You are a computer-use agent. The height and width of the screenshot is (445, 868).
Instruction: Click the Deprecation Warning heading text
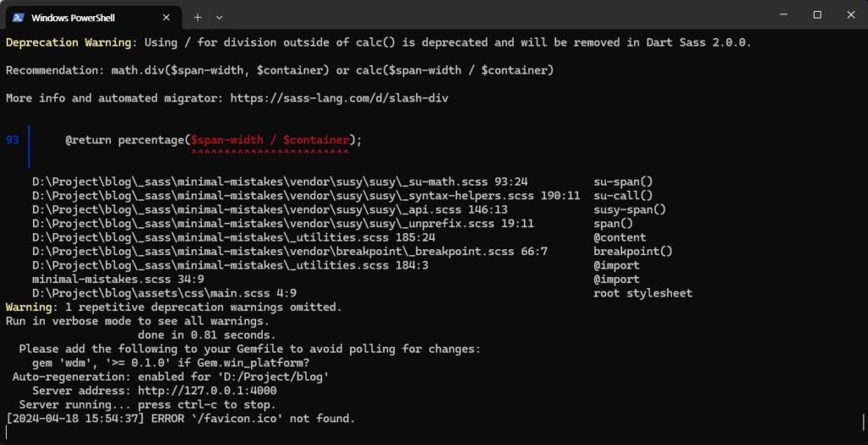69,42
